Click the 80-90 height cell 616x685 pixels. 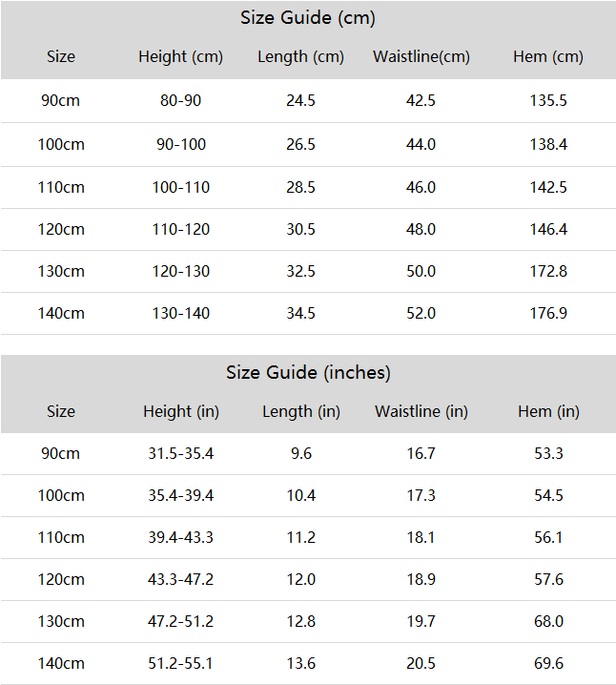pos(181,101)
